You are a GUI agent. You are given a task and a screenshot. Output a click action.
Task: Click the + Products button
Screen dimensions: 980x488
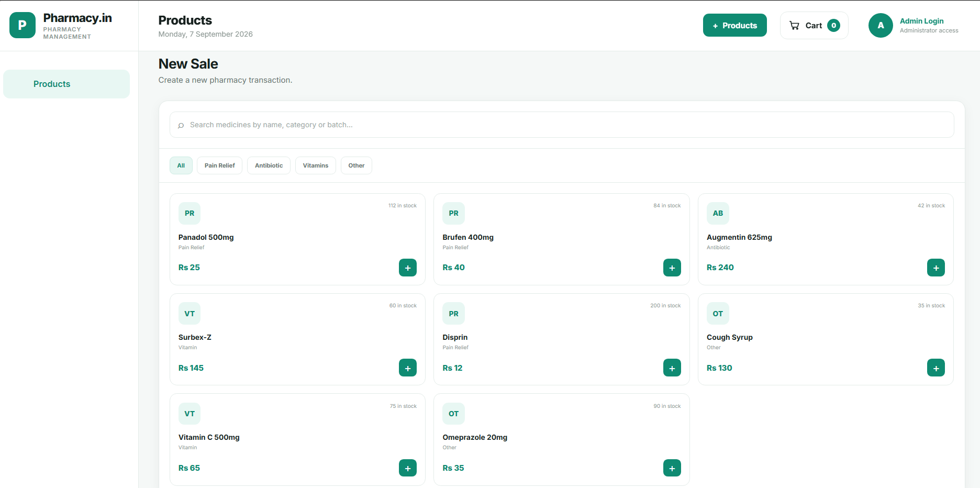point(735,25)
